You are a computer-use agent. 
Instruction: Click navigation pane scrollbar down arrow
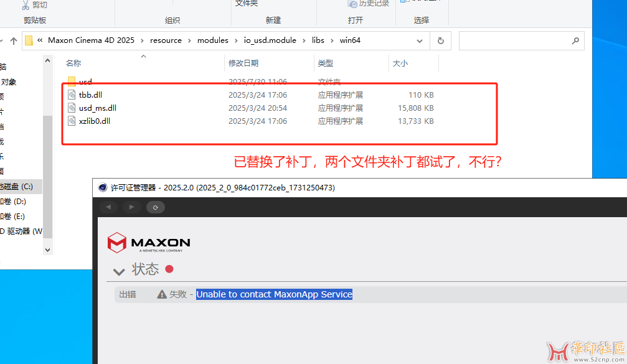[x=47, y=250]
